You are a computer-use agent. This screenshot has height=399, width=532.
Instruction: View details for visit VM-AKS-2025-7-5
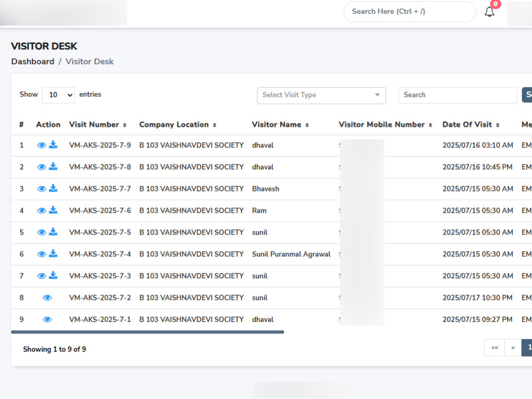41,232
